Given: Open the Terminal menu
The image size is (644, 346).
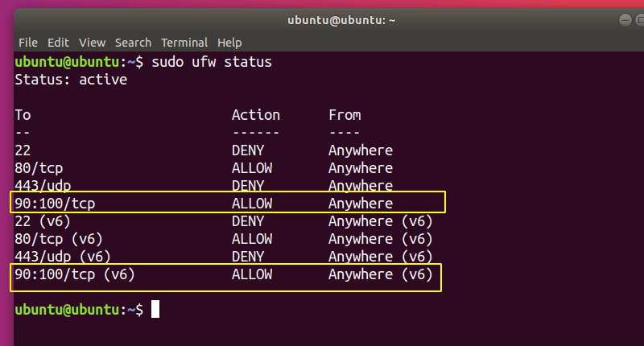Looking at the screenshot, I should point(184,42).
